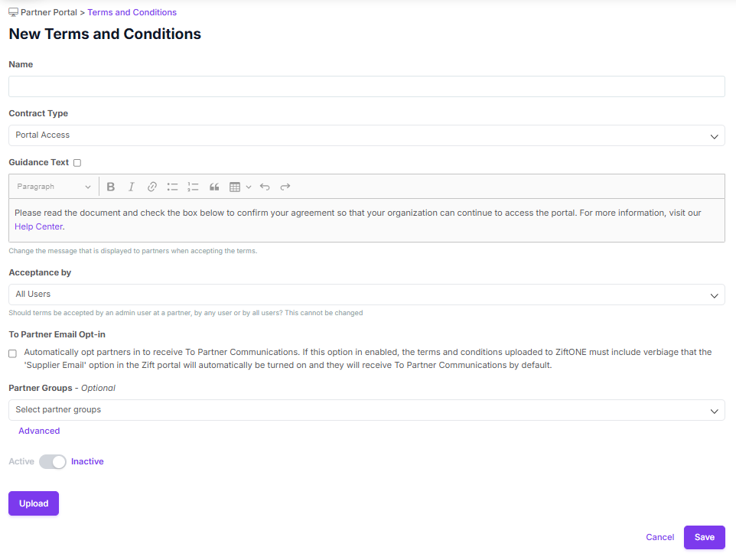Redo the last editor change
This screenshot has height=560, width=736.
tap(285, 187)
